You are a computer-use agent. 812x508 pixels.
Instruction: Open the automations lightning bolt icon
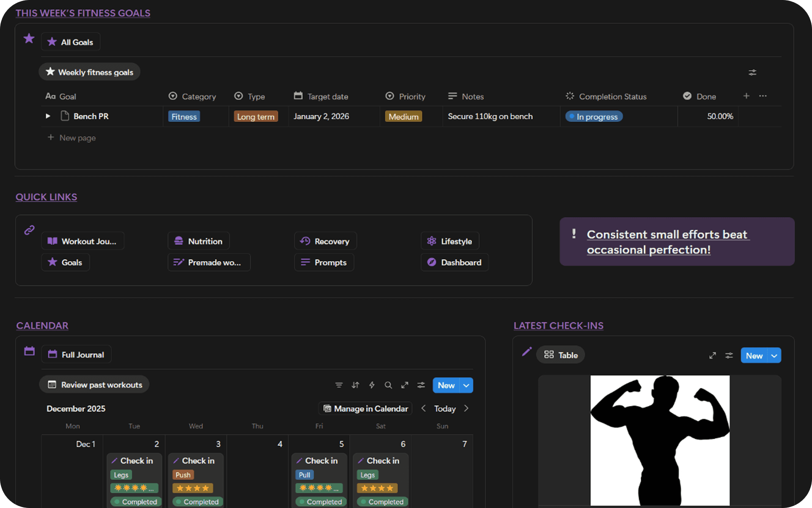tap(372, 385)
